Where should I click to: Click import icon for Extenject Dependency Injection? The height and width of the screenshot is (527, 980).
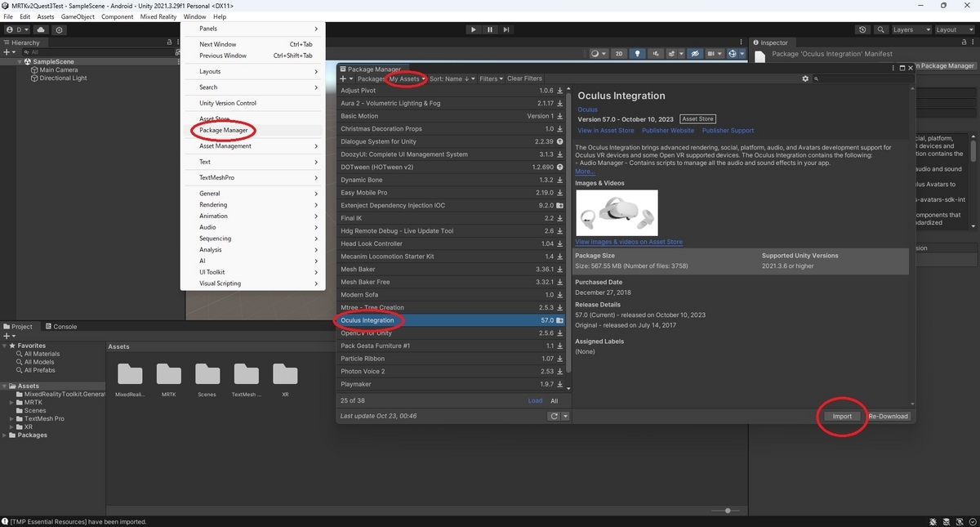(559, 206)
